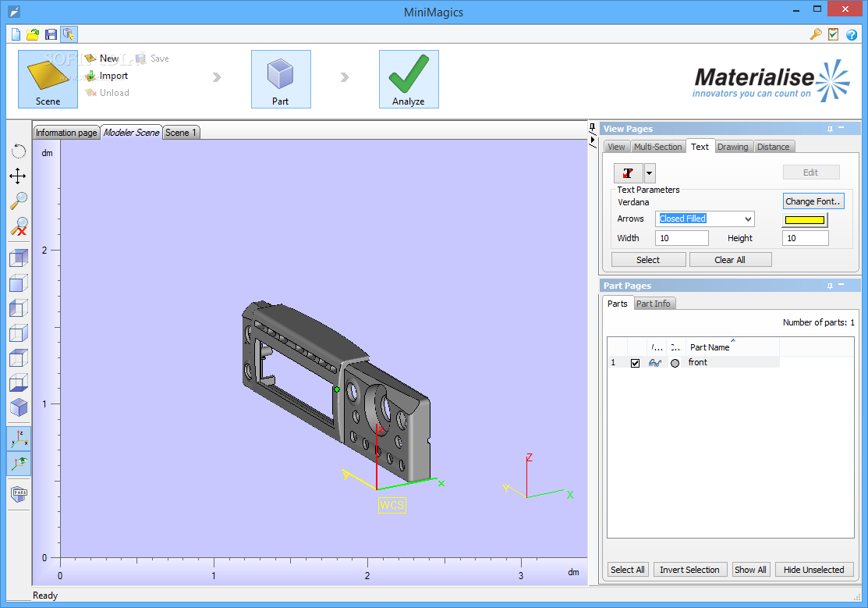Switch to the Part Info tab
Image resolution: width=868 pixels, height=608 pixels.
[x=654, y=304]
